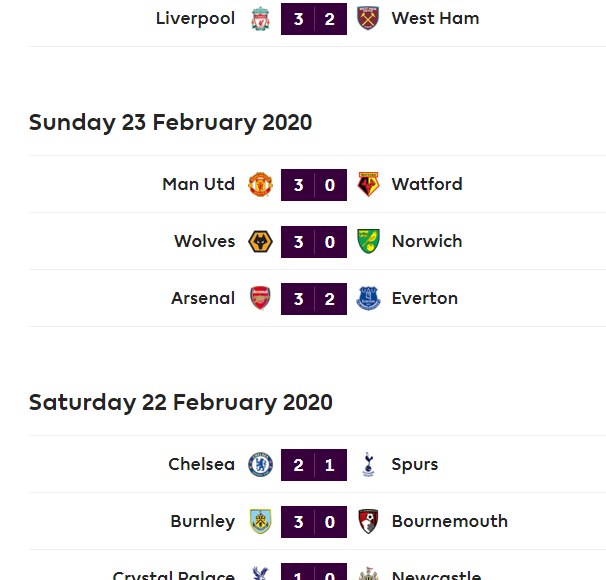The height and width of the screenshot is (580, 606).
Task: Open the Burnley 3-0 Bournemouth score
Action: [x=314, y=521]
